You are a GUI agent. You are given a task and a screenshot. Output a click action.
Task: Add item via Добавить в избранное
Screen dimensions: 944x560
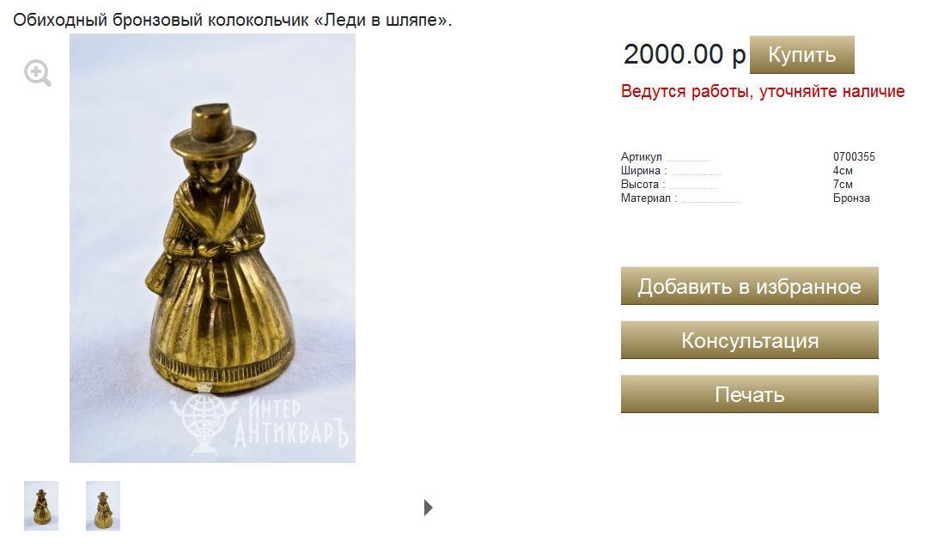(750, 286)
